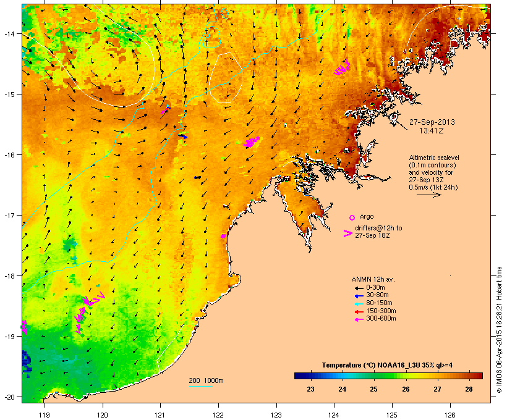This screenshot has width=507, height=420.
Task: Click the '125' longitude axis label
Action: point(392,415)
